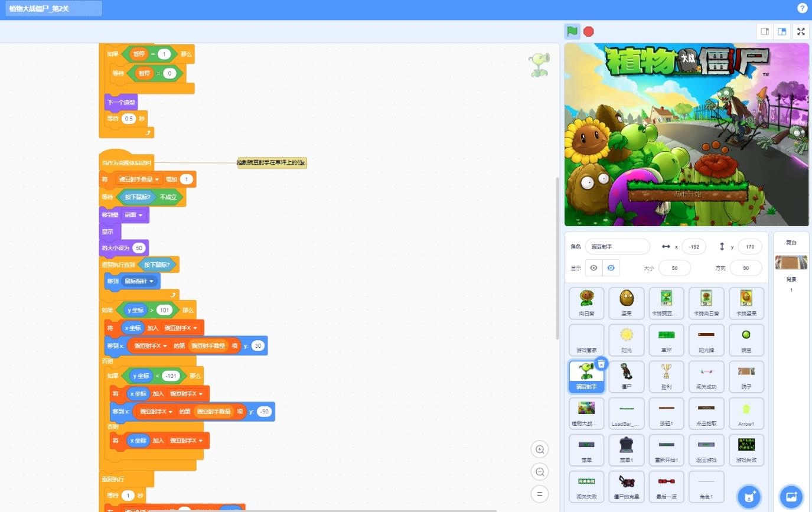
Task: Open 豌豆射手X dropdown in y -90 move block
Action: pyautogui.click(x=157, y=412)
